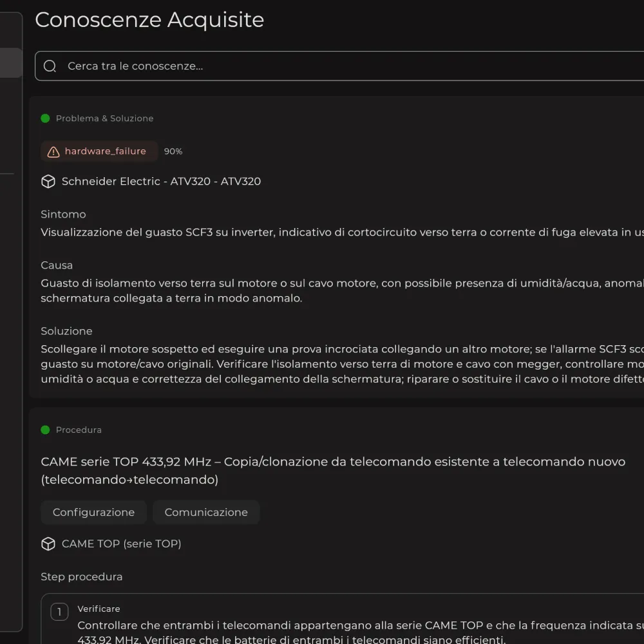
Task: Click the 'Procedura' card label
Action: pyautogui.click(x=79, y=430)
